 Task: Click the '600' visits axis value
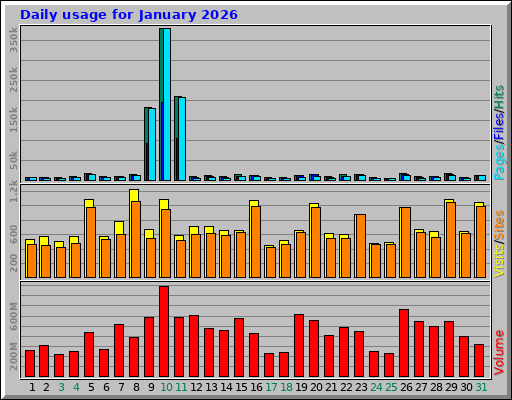(x=13, y=233)
